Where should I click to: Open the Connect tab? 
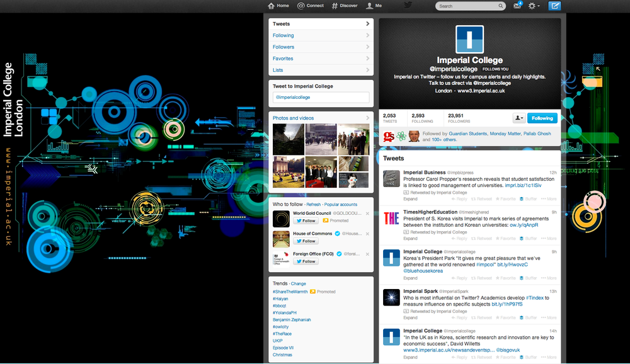point(310,6)
